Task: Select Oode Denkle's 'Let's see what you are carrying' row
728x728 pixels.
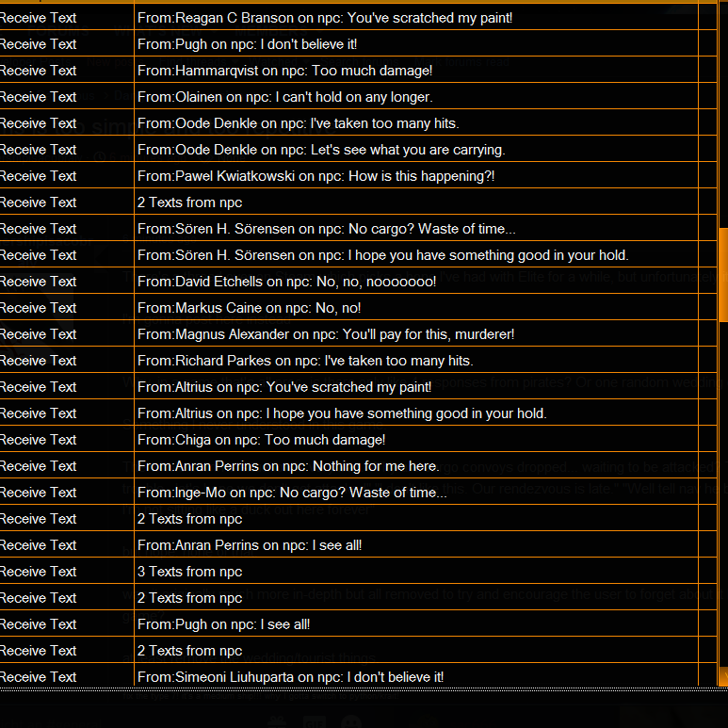Action: click(x=359, y=150)
